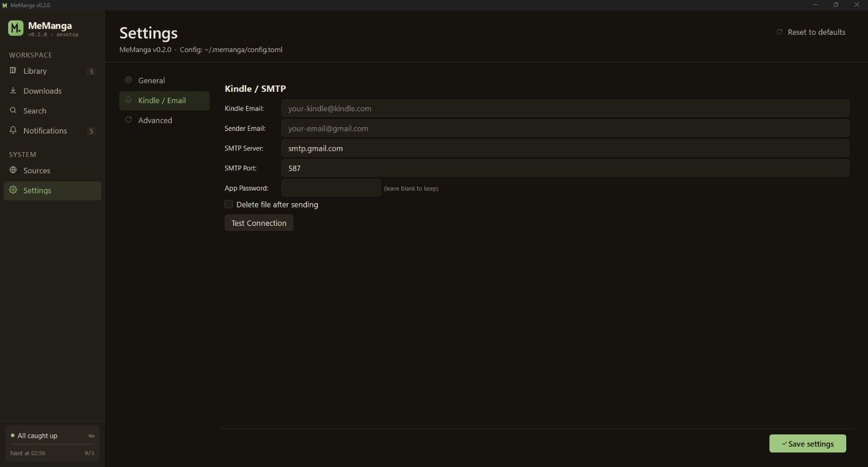The image size is (868, 467).
Task: Click the Delete file after sending label
Action: pyautogui.click(x=277, y=204)
